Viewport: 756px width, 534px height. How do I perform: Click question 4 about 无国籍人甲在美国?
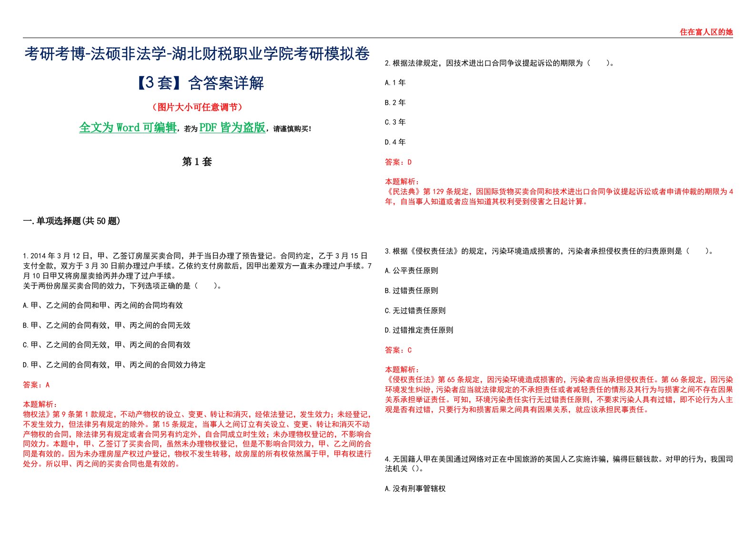pyautogui.click(x=559, y=464)
